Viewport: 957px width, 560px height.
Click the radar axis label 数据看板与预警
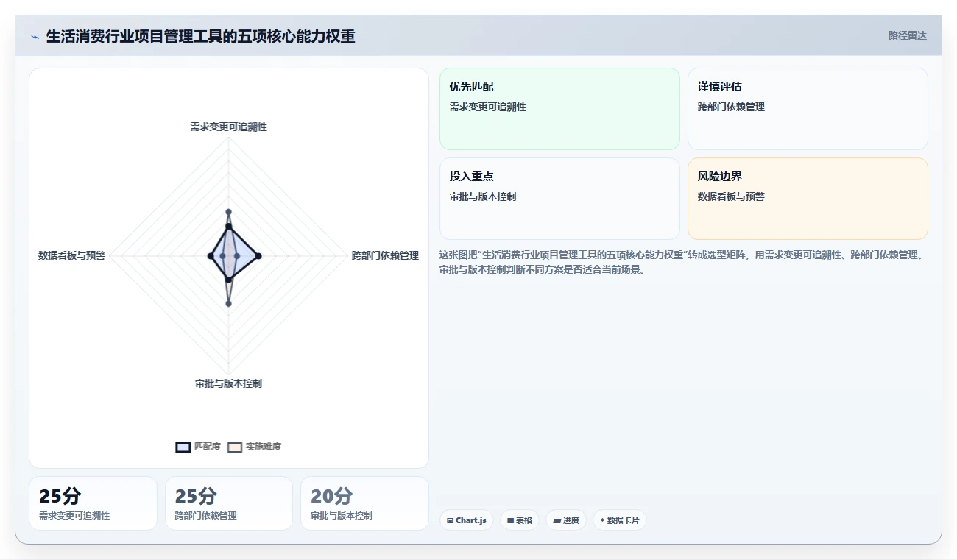point(72,255)
